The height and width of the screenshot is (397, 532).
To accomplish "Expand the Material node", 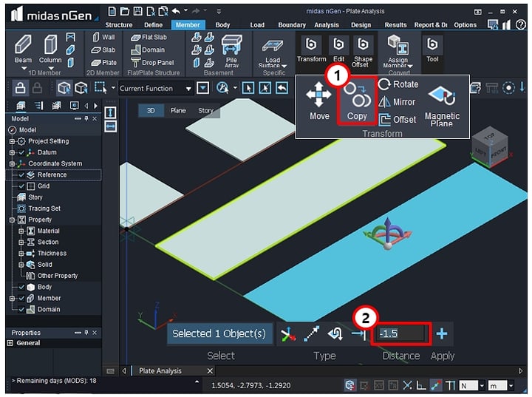I will [x=21, y=231].
